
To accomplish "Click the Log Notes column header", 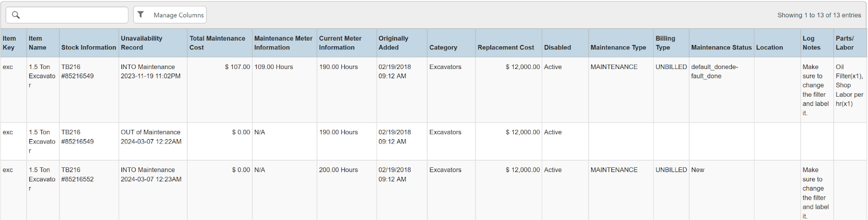I will point(812,43).
